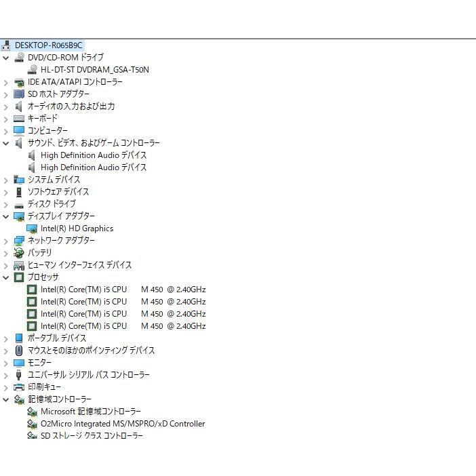476x476 pixels.
Task: Click the ソフトウェア デバイス icon
Action: [19, 192]
